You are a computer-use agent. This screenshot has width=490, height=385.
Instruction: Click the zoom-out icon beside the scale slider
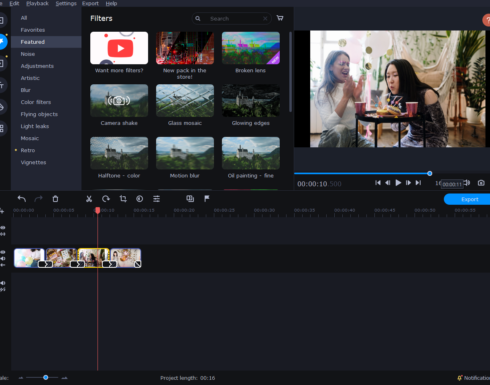click(21, 378)
